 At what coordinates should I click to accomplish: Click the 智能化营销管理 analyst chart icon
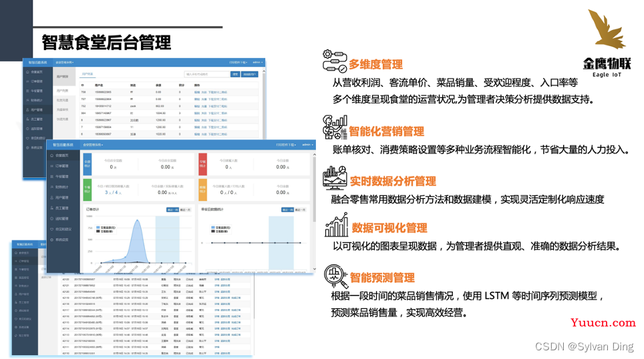coord(335,127)
